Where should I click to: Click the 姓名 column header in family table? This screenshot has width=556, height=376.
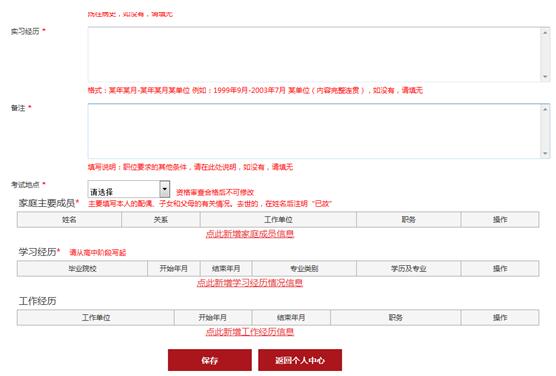coord(69,220)
